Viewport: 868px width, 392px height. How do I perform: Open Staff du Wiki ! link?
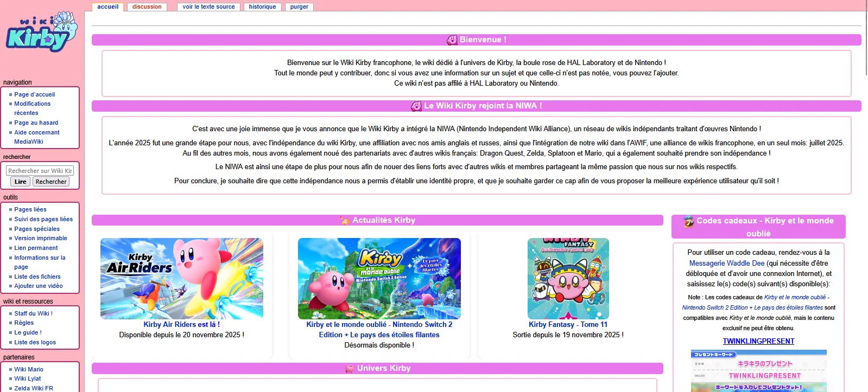coord(34,313)
